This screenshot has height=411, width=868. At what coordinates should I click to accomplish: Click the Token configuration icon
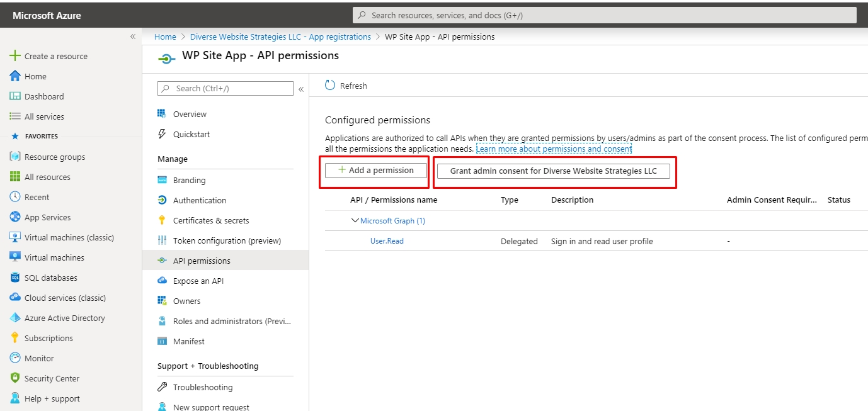[x=162, y=240]
